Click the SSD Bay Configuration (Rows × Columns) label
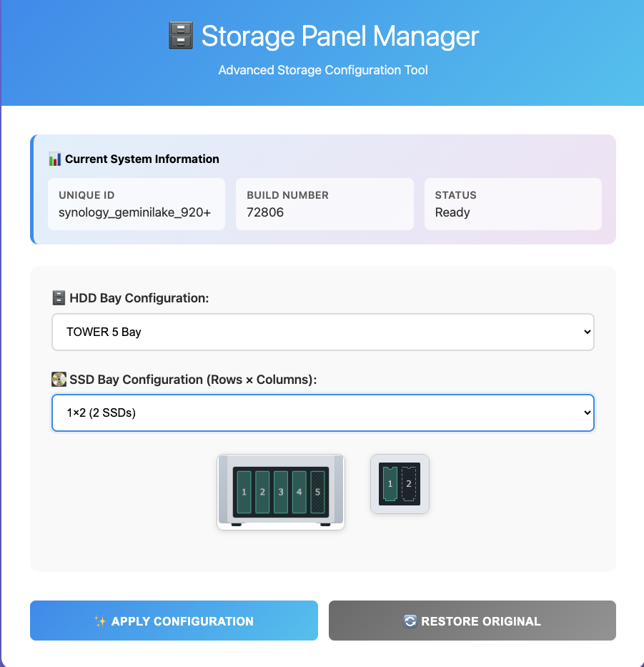Viewport: 644px width, 667px height. (x=193, y=379)
